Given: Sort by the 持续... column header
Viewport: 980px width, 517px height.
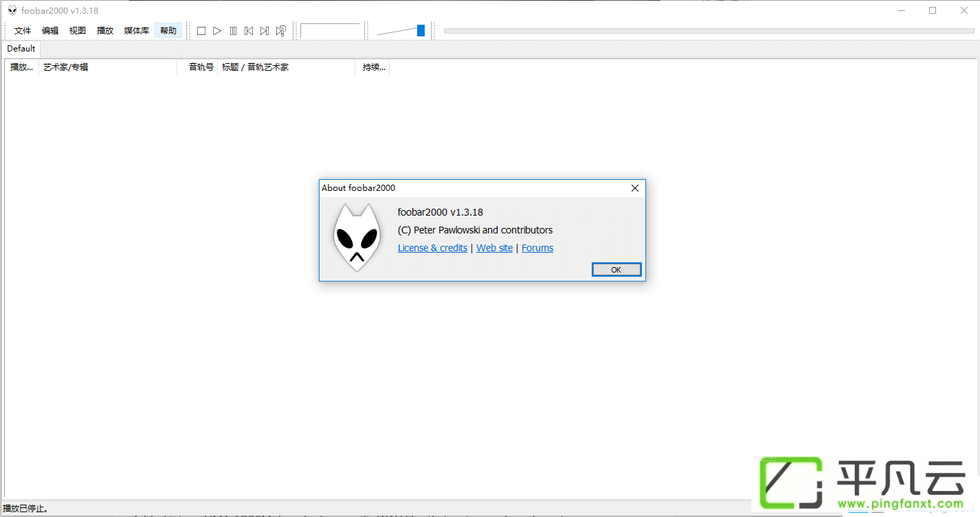Looking at the screenshot, I should tap(372, 67).
